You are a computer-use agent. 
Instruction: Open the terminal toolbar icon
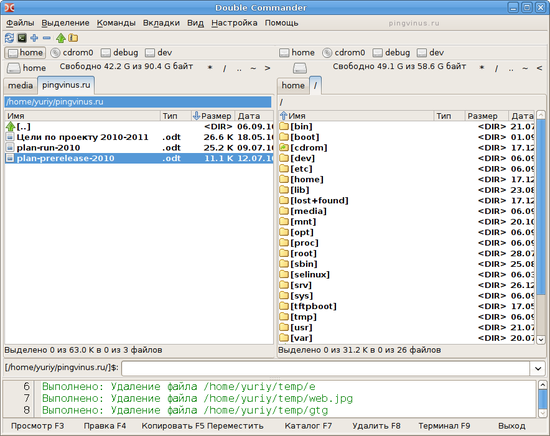[x=22, y=38]
